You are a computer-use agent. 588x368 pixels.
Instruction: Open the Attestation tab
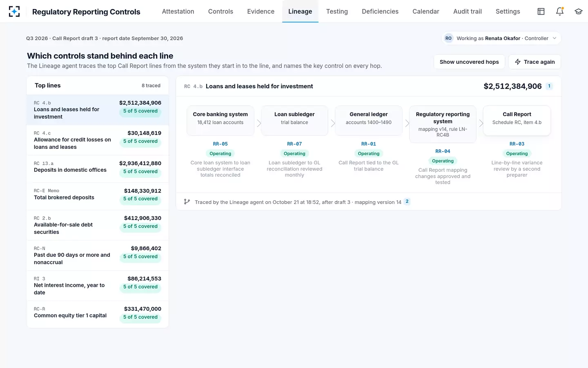(x=178, y=11)
